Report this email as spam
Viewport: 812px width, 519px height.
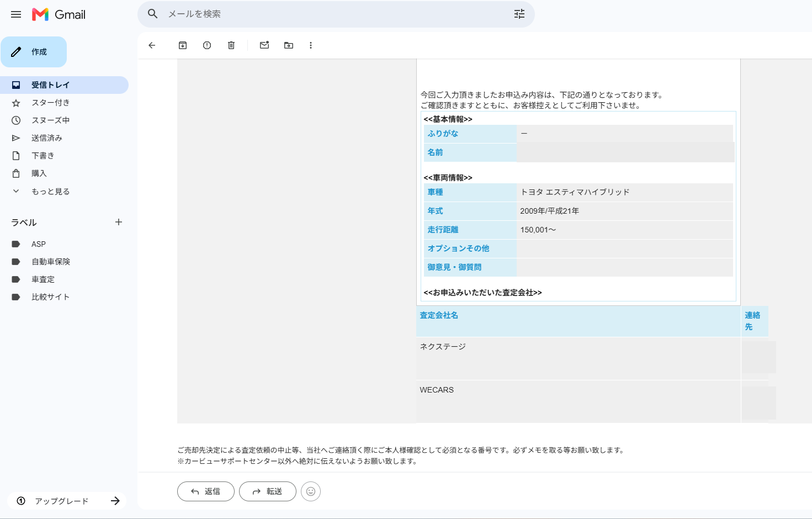pyautogui.click(x=207, y=45)
